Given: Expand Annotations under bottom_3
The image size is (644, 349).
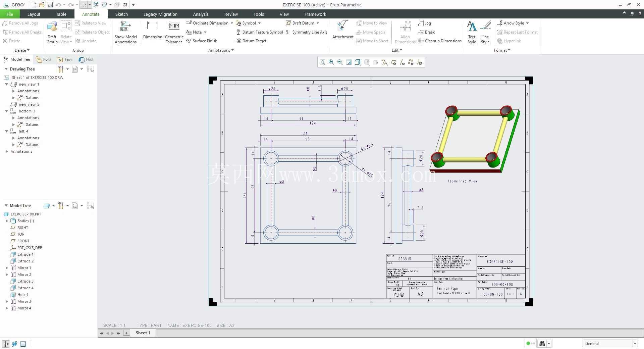Looking at the screenshot, I should click(x=13, y=118).
